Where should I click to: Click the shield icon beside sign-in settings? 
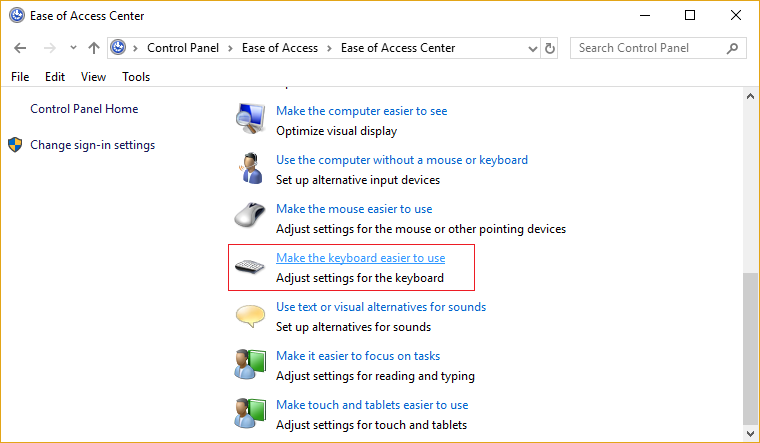(15, 145)
